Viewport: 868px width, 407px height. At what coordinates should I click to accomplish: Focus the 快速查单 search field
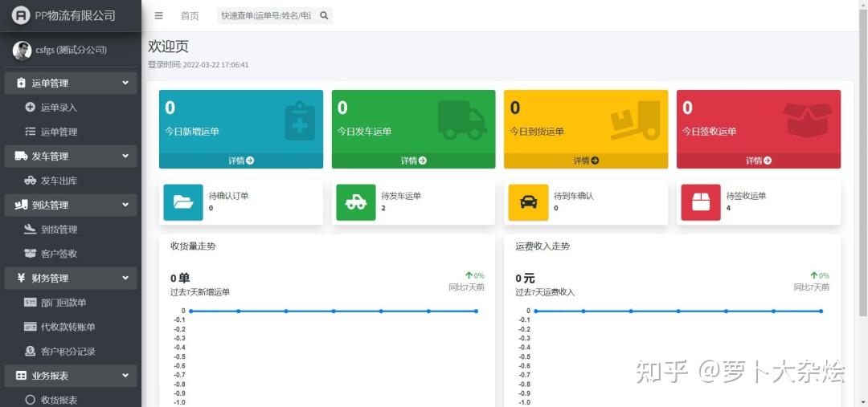(267, 15)
